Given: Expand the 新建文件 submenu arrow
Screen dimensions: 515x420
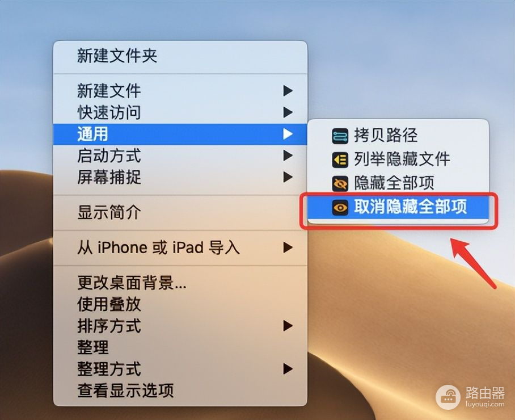Looking at the screenshot, I should coord(288,91).
